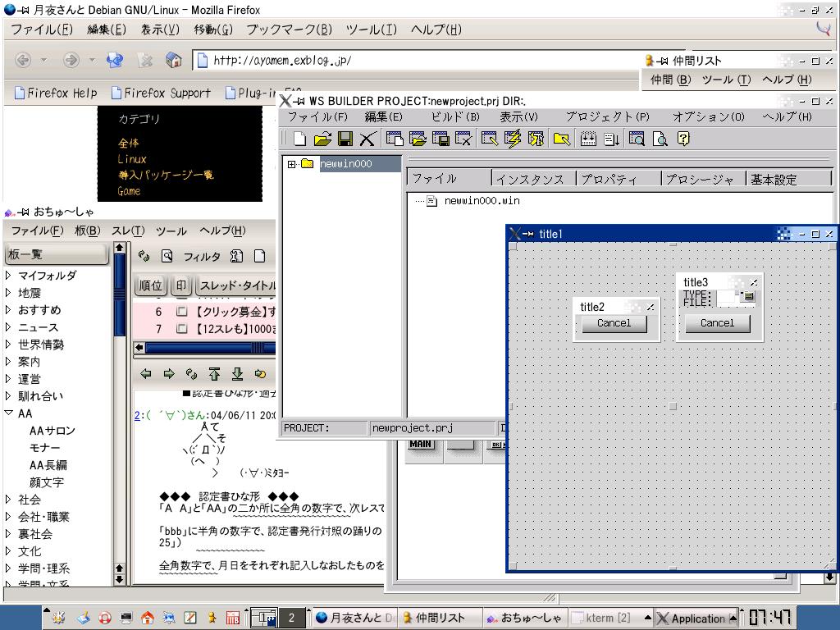This screenshot has width=840, height=630.
Task: Expand the newwin000 tree node in WS Builder
Action: (291, 164)
